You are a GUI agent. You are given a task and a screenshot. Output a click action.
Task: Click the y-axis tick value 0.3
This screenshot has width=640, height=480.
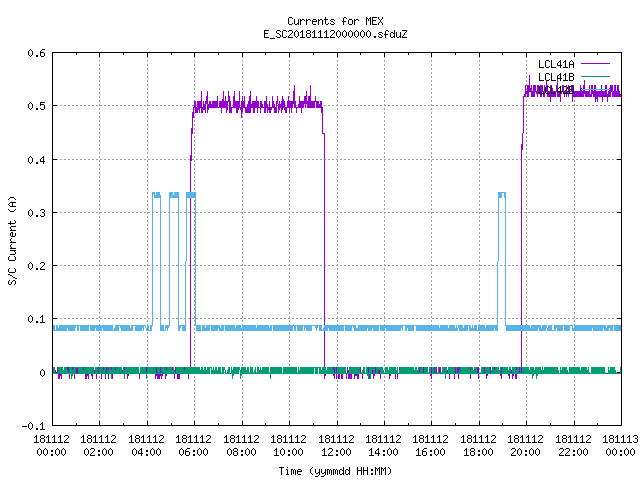(36, 213)
